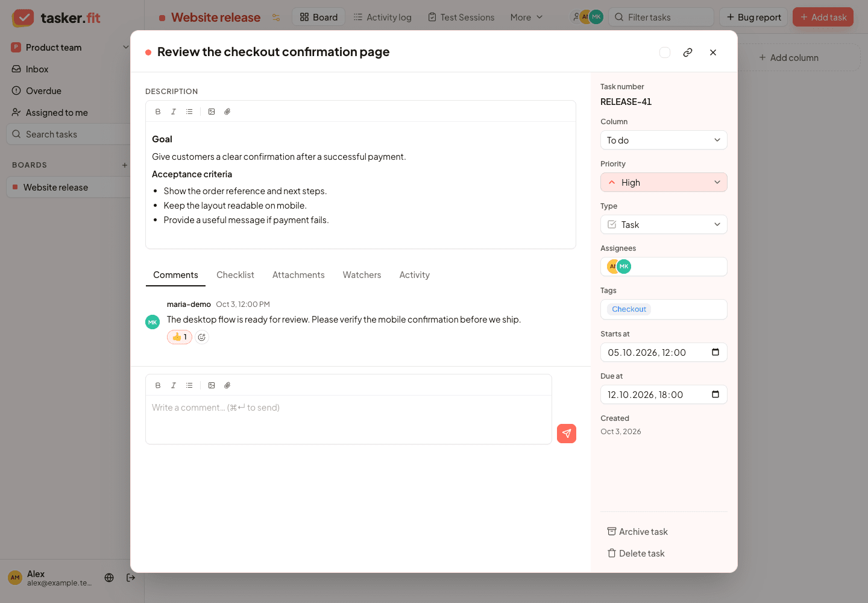
Task: Click MK avatar in the top bar
Action: pyautogui.click(x=596, y=17)
